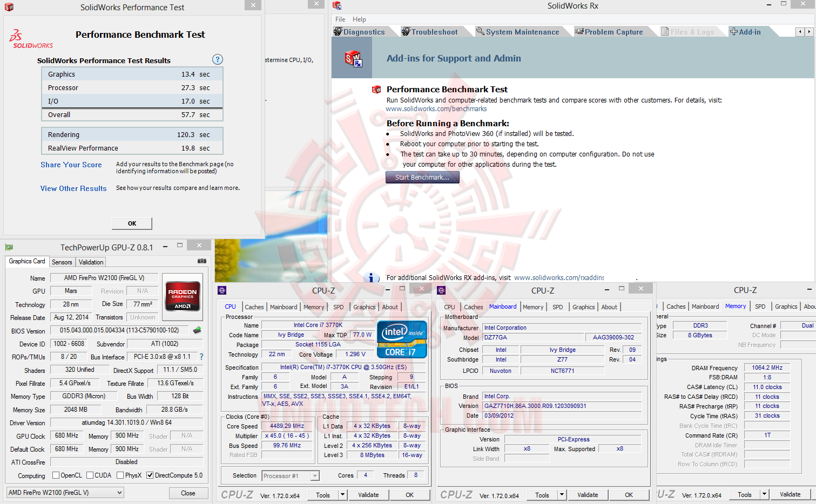This screenshot has width=816, height=504.
Task: Click the Intel Core i7 badge in CPU-Z
Action: tap(402, 339)
